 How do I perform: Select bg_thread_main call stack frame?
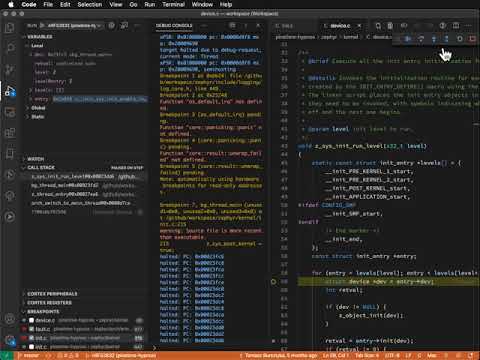click(83, 185)
